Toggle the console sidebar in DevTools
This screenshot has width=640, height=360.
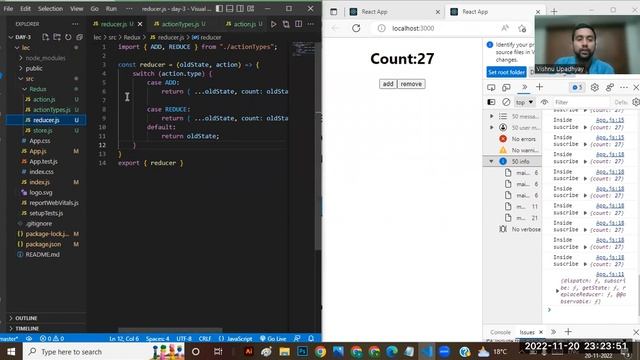tap(491, 102)
